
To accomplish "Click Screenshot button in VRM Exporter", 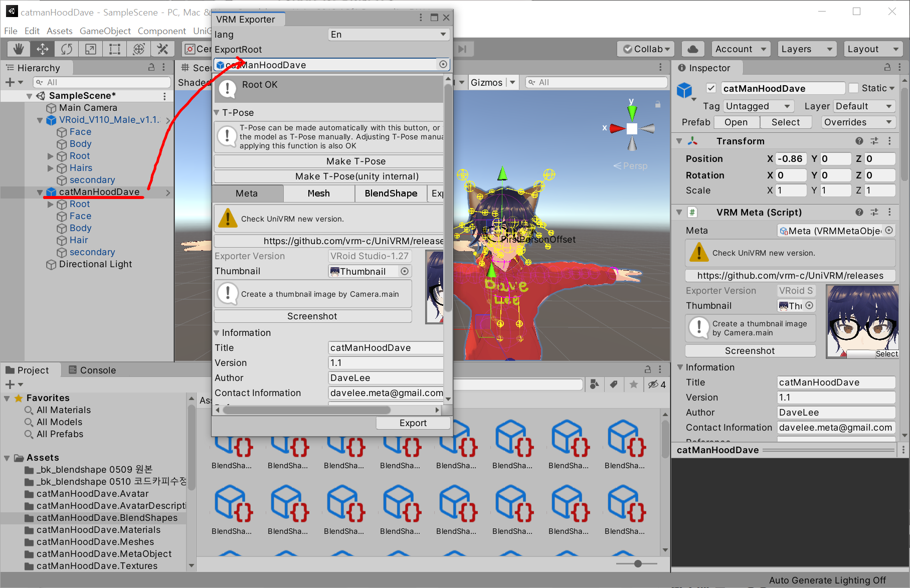I will (x=312, y=316).
